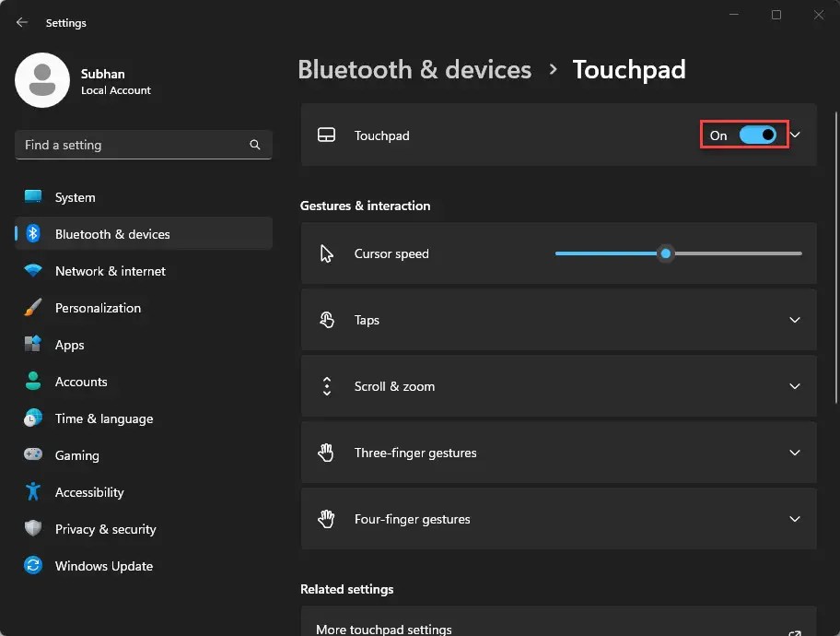Open Network & internet settings
Viewport: 840px width, 636px height.
click(x=110, y=271)
